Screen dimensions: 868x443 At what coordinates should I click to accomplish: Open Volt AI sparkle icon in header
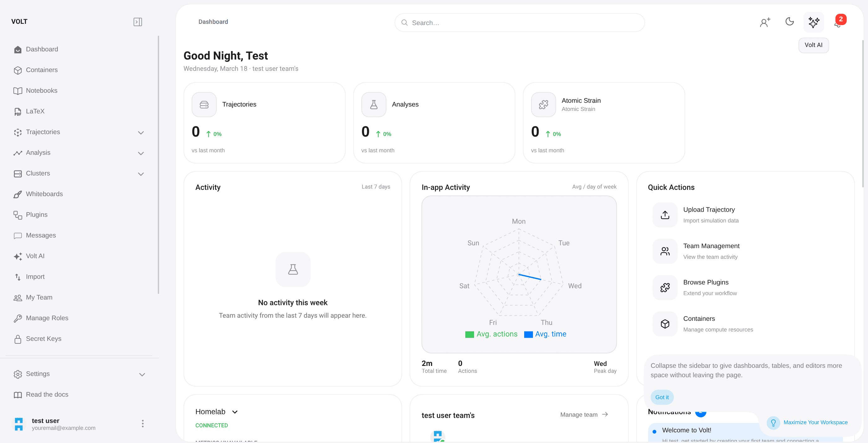point(814,22)
